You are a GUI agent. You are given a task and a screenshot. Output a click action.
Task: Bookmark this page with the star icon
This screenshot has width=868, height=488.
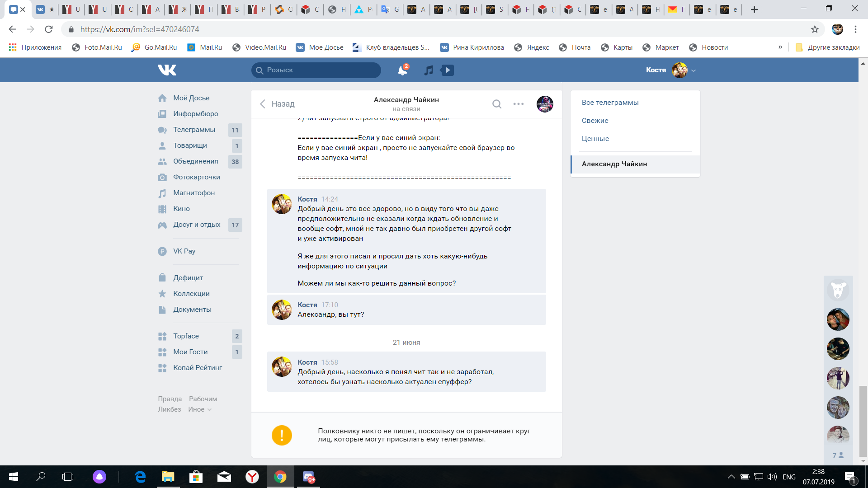[x=815, y=29]
